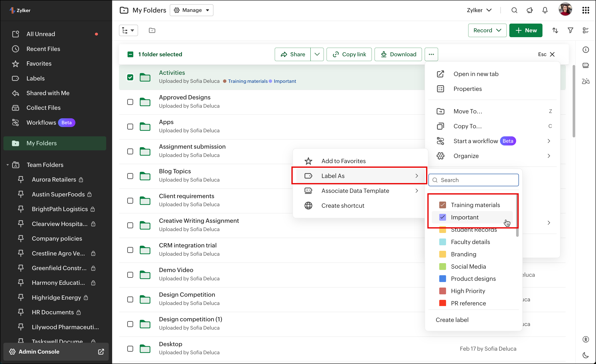Image resolution: width=596 pixels, height=364 pixels.
Task: Click the Create label link
Action: pyautogui.click(x=452, y=320)
